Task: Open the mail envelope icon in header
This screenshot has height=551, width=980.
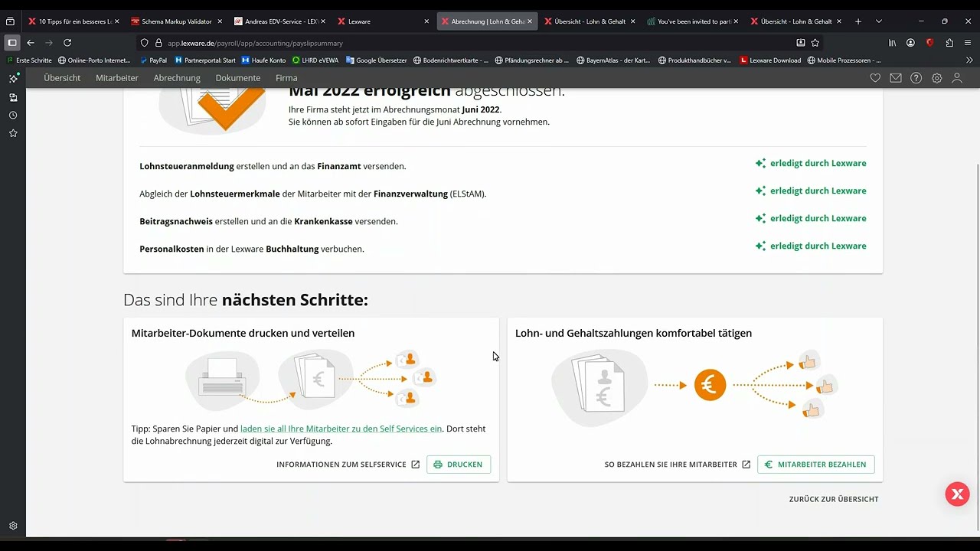Action: point(896,78)
